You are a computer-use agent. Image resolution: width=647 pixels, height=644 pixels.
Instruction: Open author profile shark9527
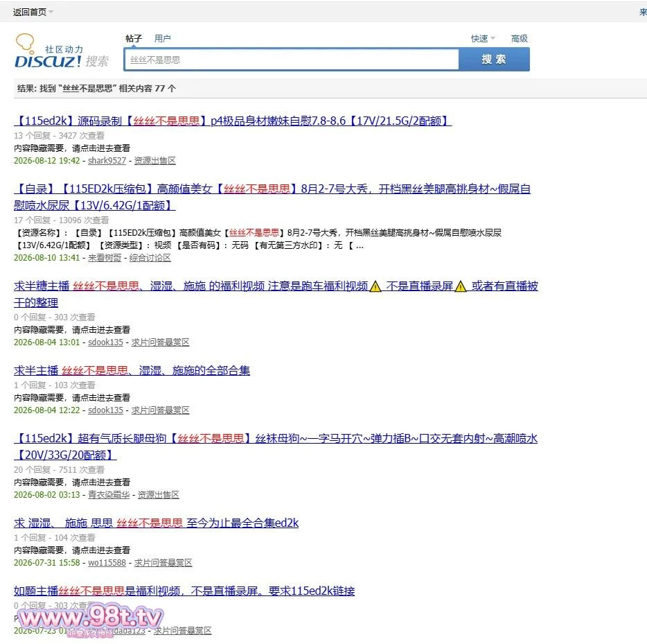pyautogui.click(x=107, y=161)
